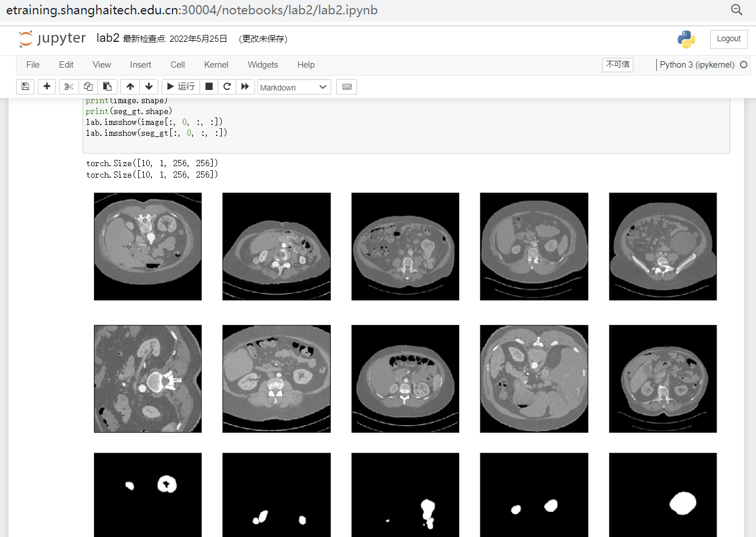Open the Kernel menu
Viewport: 756px width, 537px height.
pyautogui.click(x=216, y=65)
